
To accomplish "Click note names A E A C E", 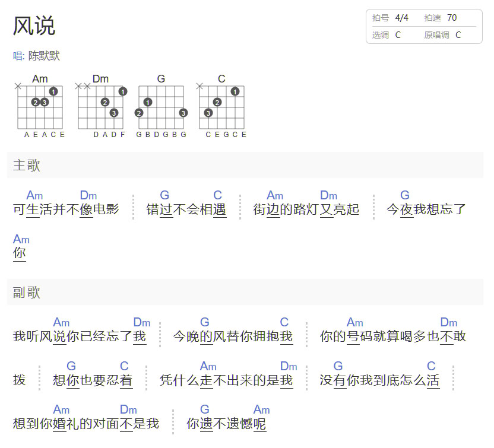I will point(45,135).
